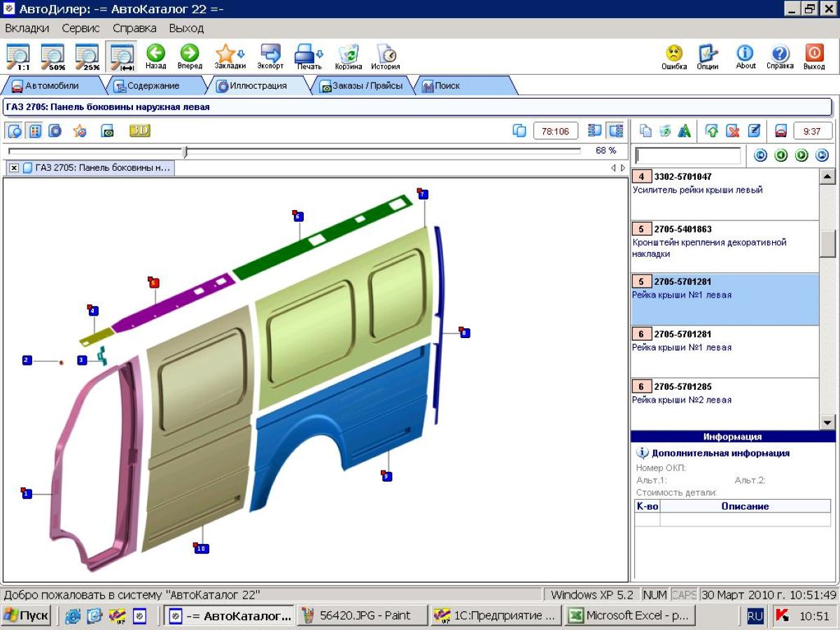
Task: Switch to the Автомобили tab
Action: (52, 85)
